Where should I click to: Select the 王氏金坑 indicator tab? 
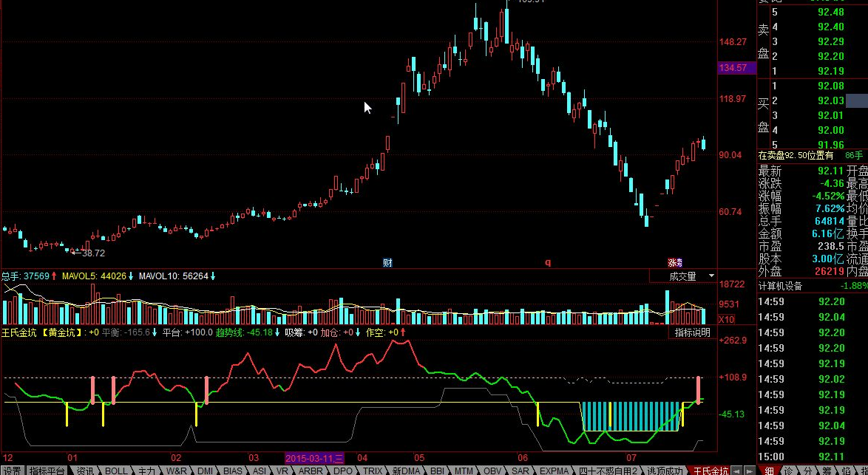(711, 471)
